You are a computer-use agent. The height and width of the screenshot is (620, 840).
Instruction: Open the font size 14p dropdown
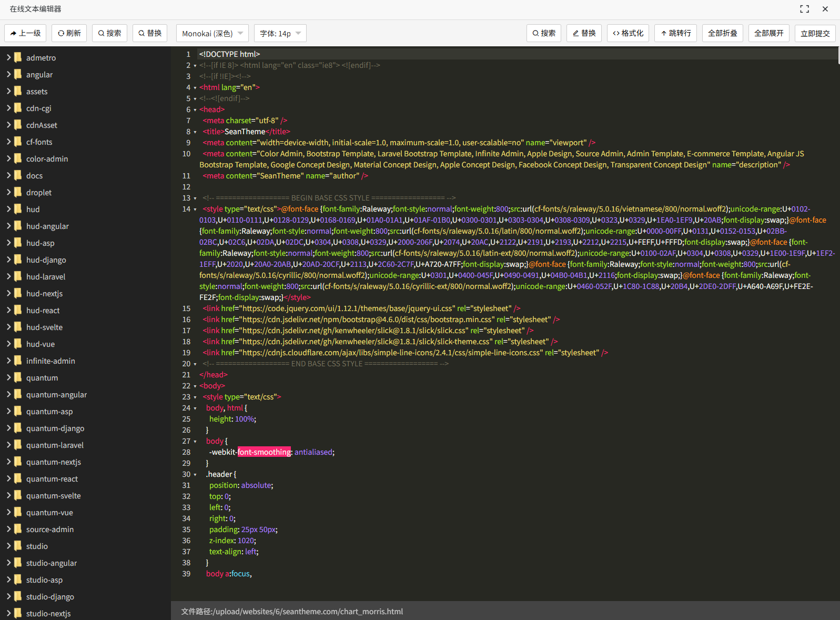click(x=280, y=33)
